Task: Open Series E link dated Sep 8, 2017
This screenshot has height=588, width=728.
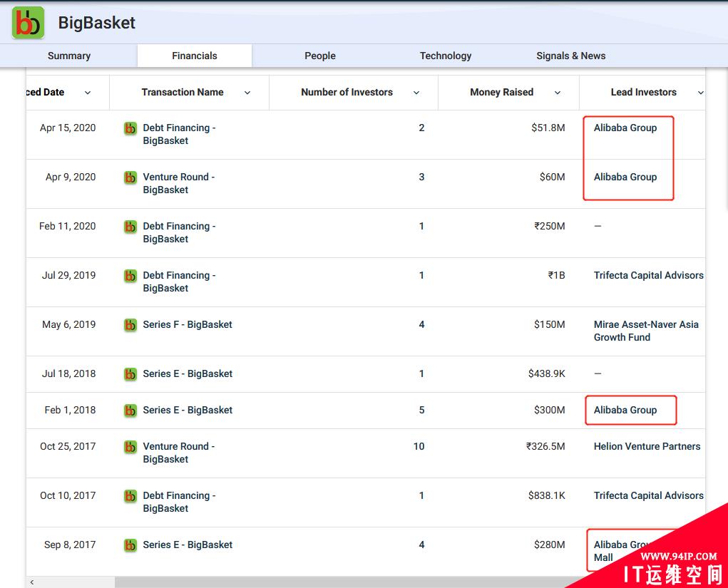Action: pyautogui.click(x=188, y=545)
